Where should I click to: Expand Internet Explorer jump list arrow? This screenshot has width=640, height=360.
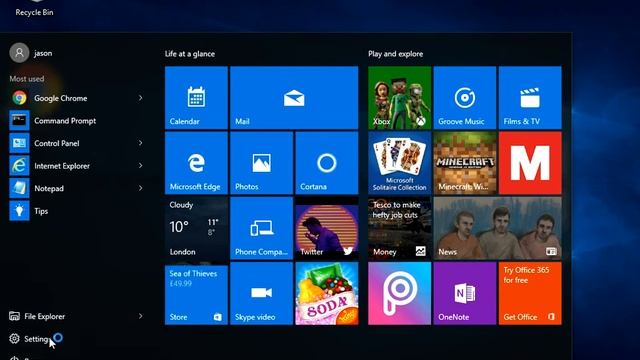pyautogui.click(x=140, y=165)
